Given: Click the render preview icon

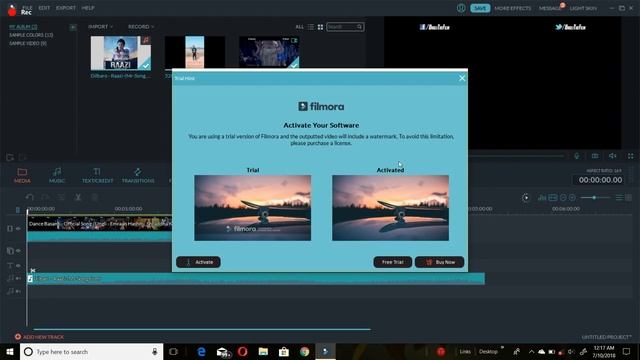Looking at the screenshot, I should coord(526,198).
